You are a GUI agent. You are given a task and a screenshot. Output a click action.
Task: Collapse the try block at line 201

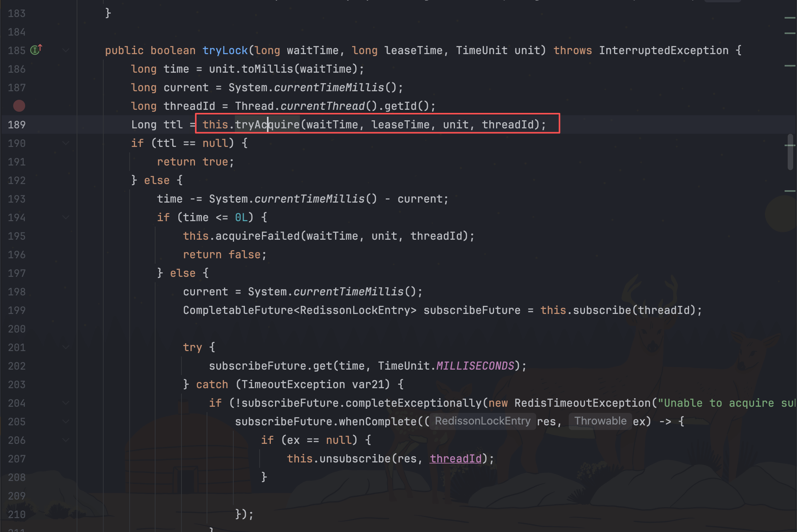click(66, 347)
